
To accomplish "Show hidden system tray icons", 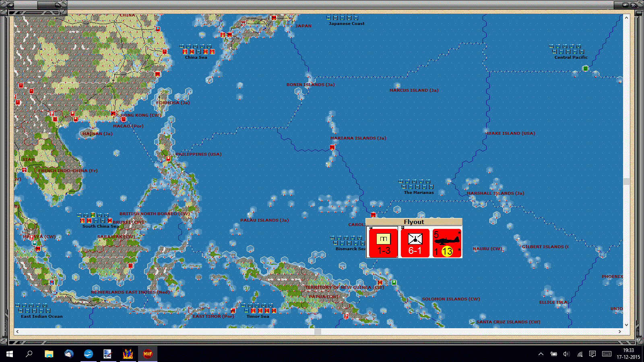I will [541, 354].
